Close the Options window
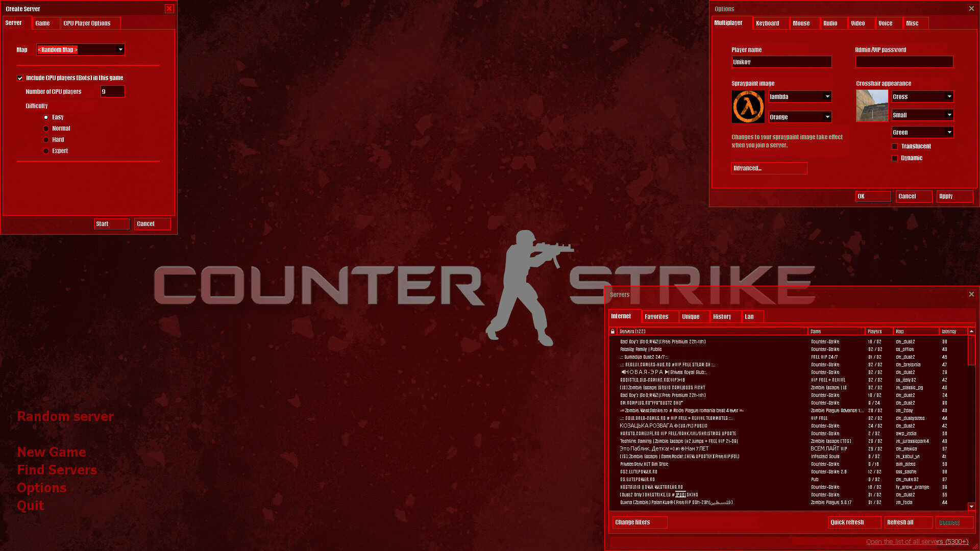 (971, 9)
